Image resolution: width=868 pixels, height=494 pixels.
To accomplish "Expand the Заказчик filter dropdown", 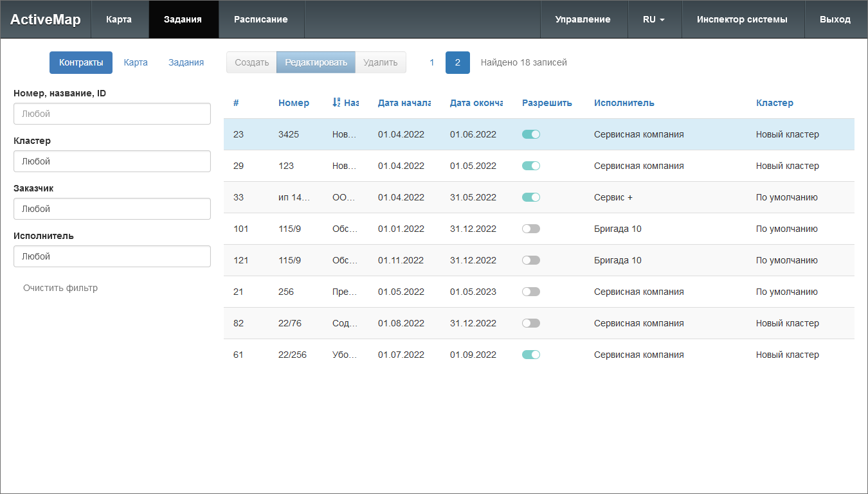I will pyautogui.click(x=112, y=209).
